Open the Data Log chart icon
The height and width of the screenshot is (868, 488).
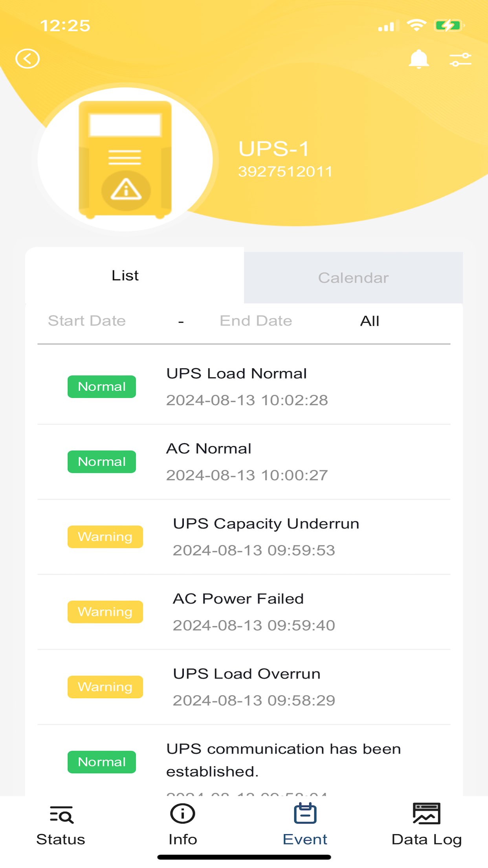[x=427, y=813]
